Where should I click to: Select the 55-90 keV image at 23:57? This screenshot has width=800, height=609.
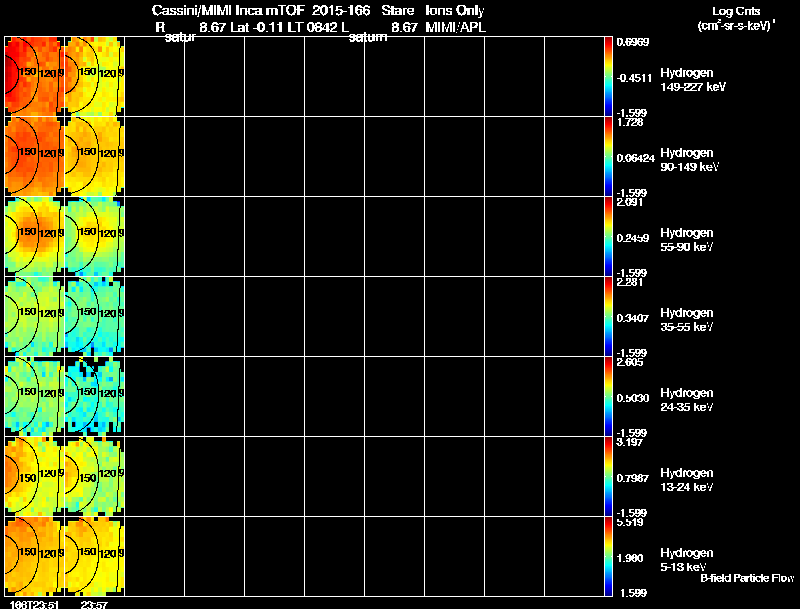[94, 237]
